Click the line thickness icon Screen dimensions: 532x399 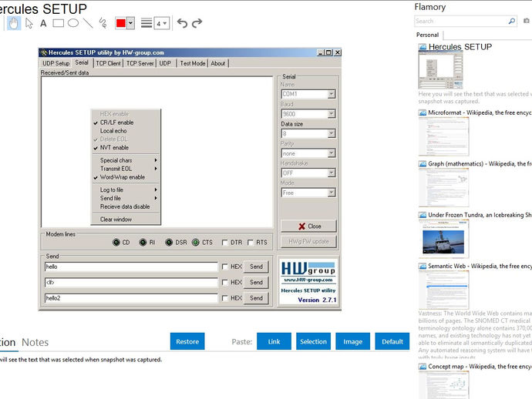(146, 23)
